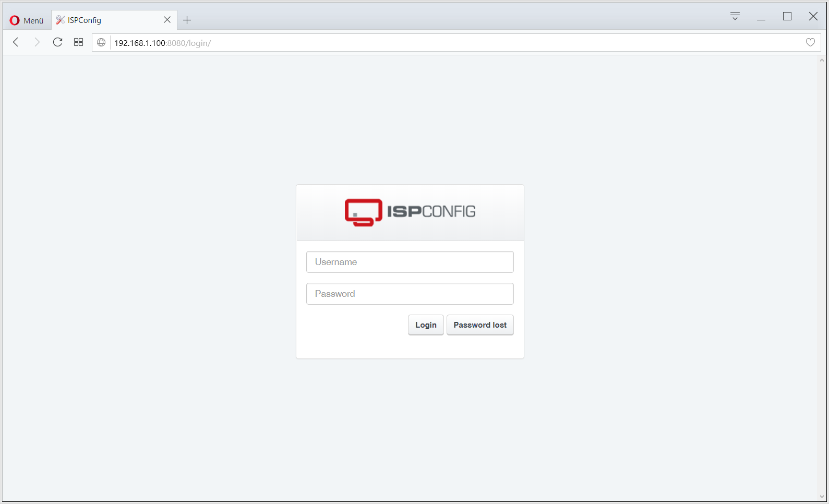The width and height of the screenshot is (829, 504).
Task: Bookmark page with heart icon
Action: point(810,42)
